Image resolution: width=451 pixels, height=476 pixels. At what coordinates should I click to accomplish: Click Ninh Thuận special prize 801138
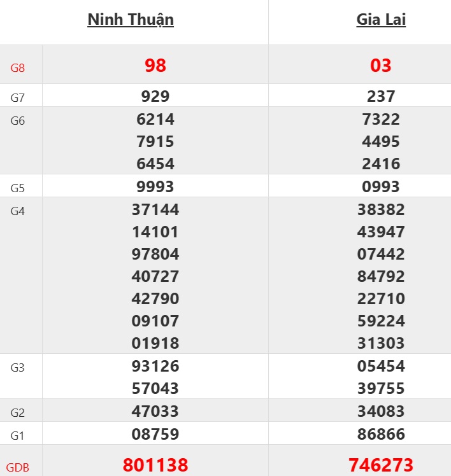(x=155, y=465)
